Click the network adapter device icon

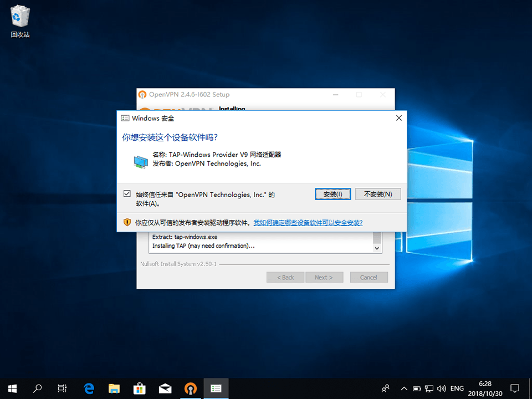(141, 161)
